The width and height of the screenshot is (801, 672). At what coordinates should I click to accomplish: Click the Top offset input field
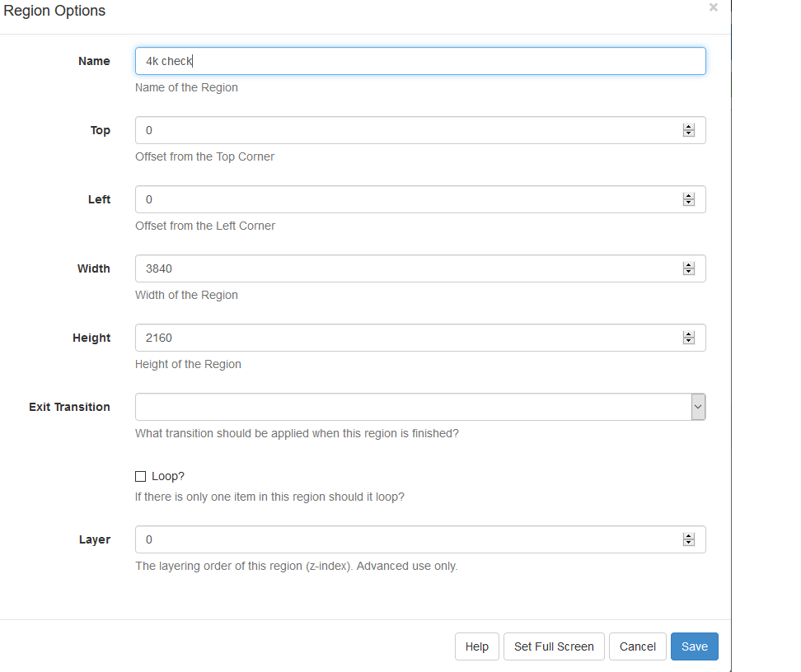pyautogui.click(x=420, y=130)
